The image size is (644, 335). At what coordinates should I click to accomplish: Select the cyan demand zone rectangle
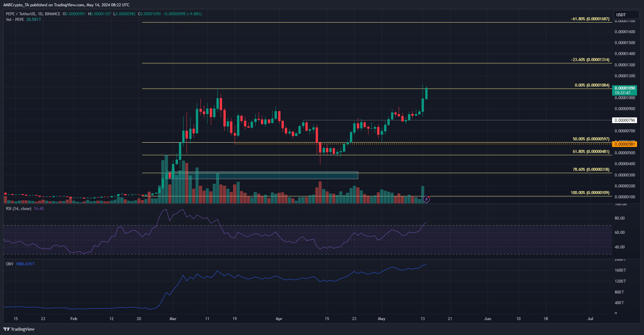tap(262, 175)
